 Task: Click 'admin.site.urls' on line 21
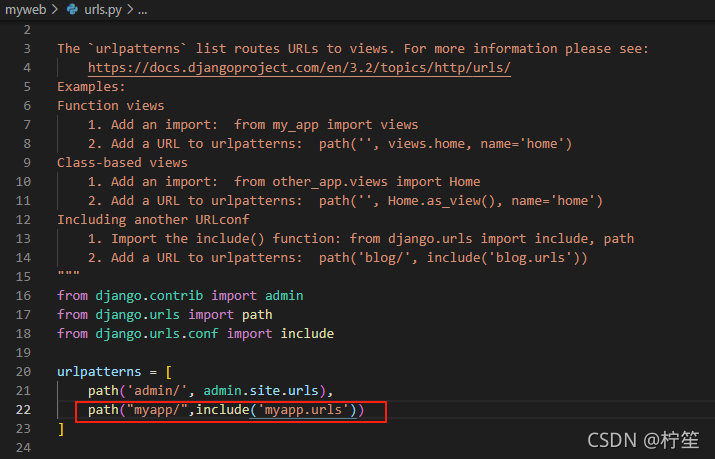pos(261,391)
